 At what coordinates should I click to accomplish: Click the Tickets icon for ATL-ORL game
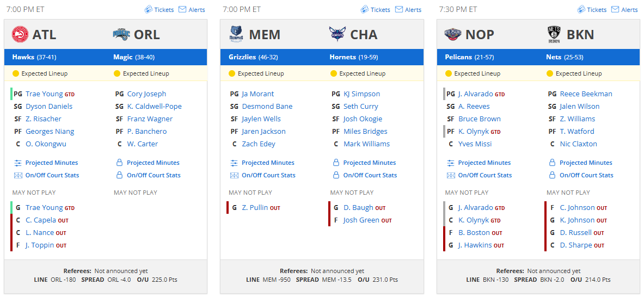click(148, 9)
